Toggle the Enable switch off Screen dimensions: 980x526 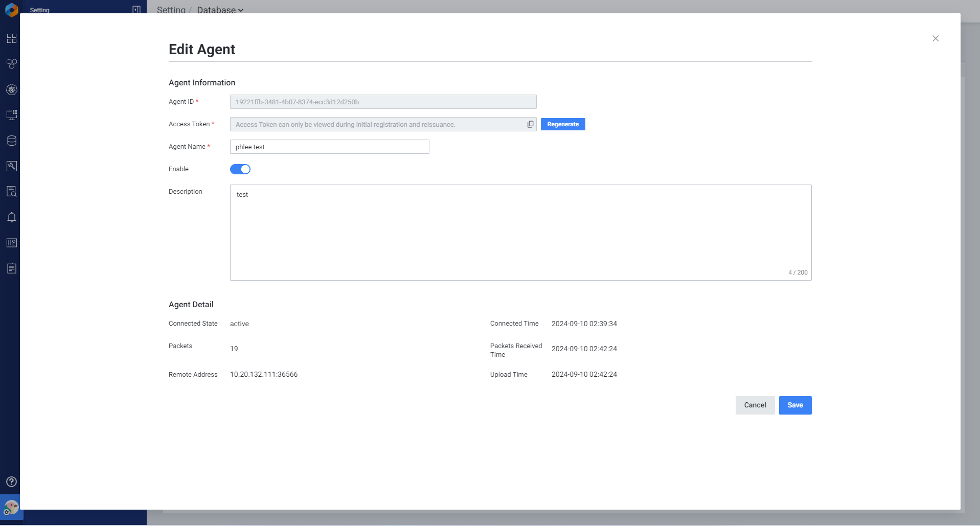[x=240, y=169]
